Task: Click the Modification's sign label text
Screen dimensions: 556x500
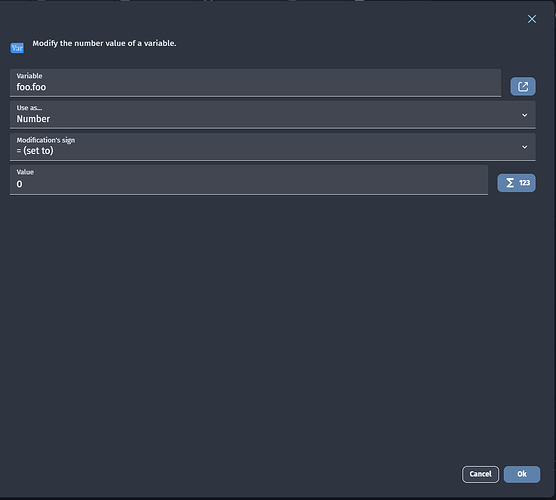Action: pos(46,140)
